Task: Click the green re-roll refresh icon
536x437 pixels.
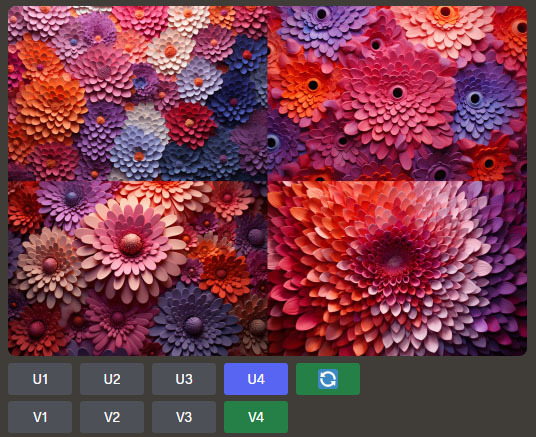Action: tap(328, 379)
